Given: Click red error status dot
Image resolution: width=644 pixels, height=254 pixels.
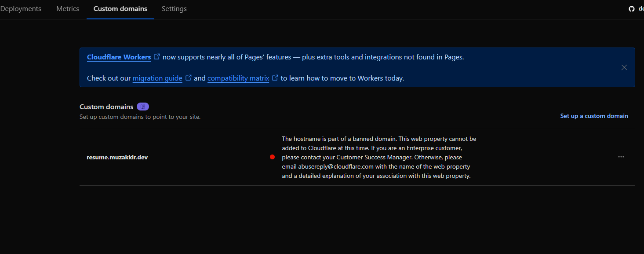Looking at the screenshot, I should tap(272, 157).
